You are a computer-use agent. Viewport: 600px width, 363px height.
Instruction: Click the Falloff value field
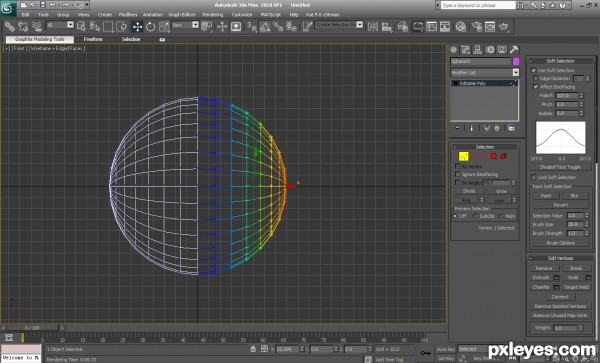[x=567, y=96]
